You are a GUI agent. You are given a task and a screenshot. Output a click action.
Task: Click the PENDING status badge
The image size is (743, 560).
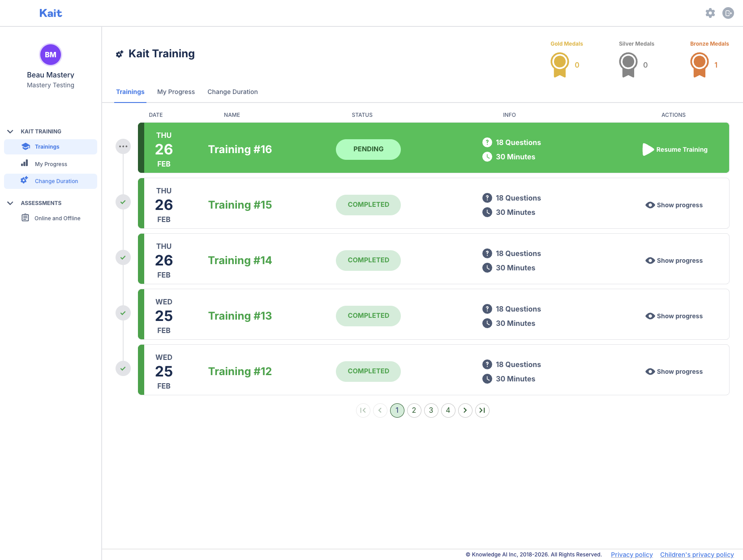pos(368,150)
